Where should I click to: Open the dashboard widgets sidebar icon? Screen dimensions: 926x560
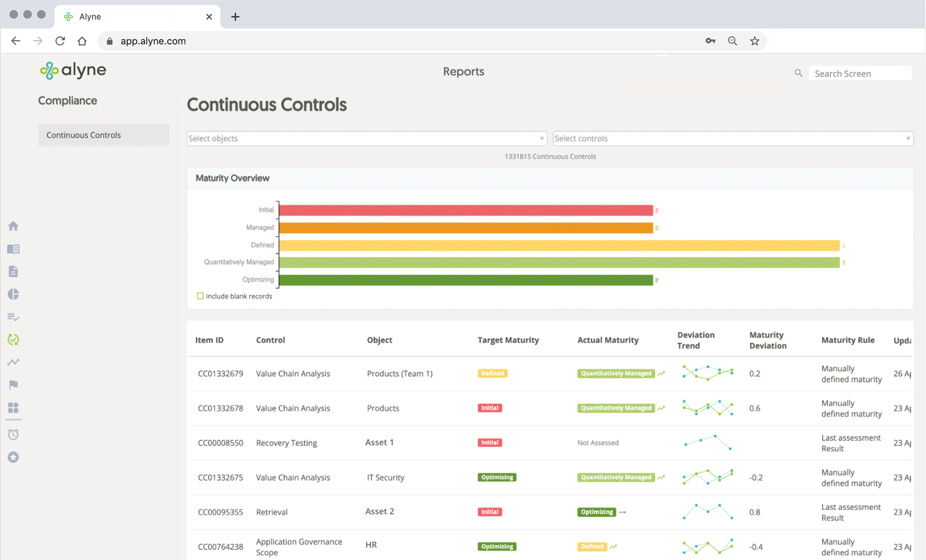coord(13,407)
